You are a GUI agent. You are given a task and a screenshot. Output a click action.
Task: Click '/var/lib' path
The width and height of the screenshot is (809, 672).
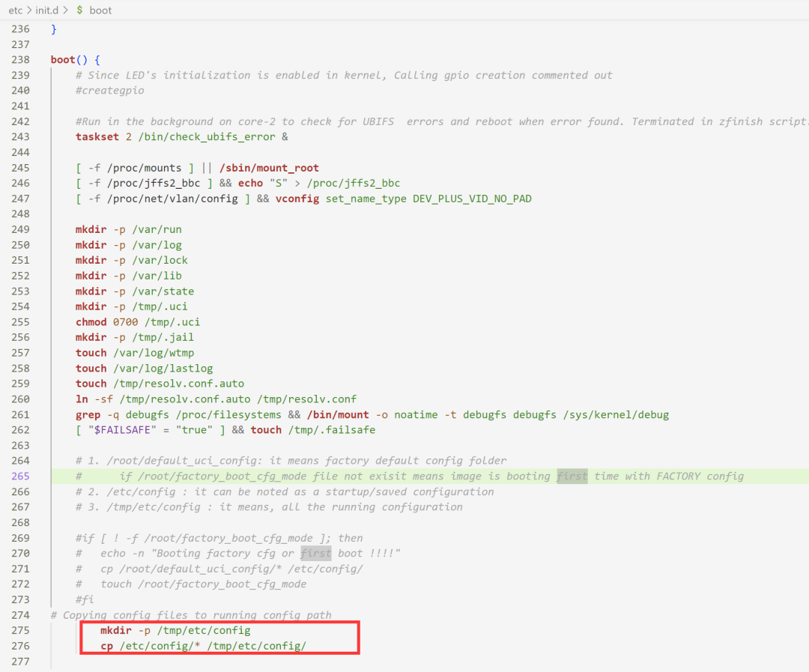[x=157, y=276]
